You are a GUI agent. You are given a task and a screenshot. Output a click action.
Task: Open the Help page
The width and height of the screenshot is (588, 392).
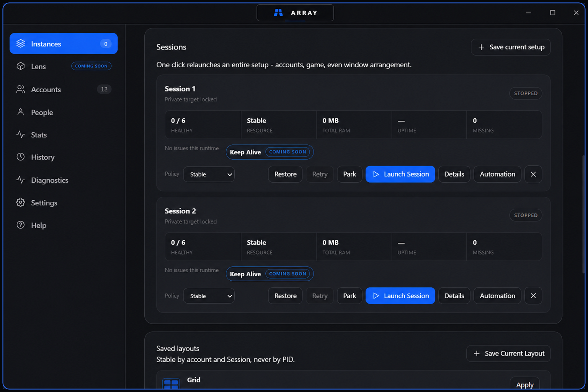pyautogui.click(x=64, y=225)
